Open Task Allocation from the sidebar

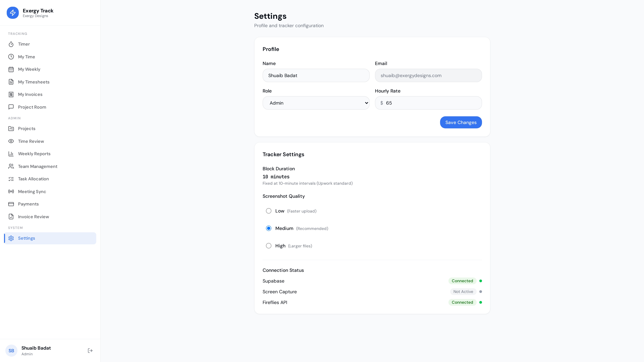[x=33, y=179]
